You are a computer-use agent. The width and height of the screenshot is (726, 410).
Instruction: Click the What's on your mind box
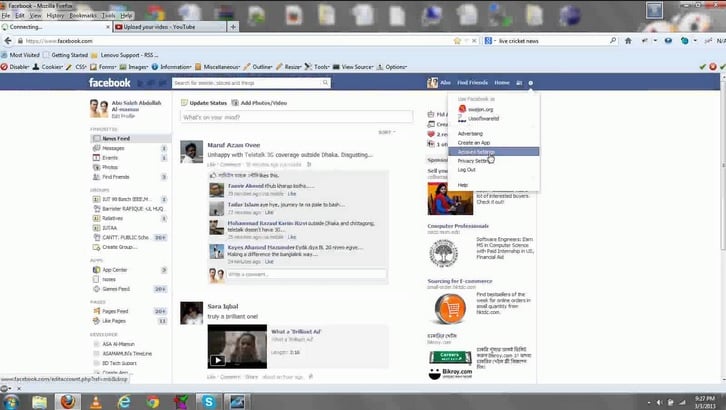tap(296, 117)
